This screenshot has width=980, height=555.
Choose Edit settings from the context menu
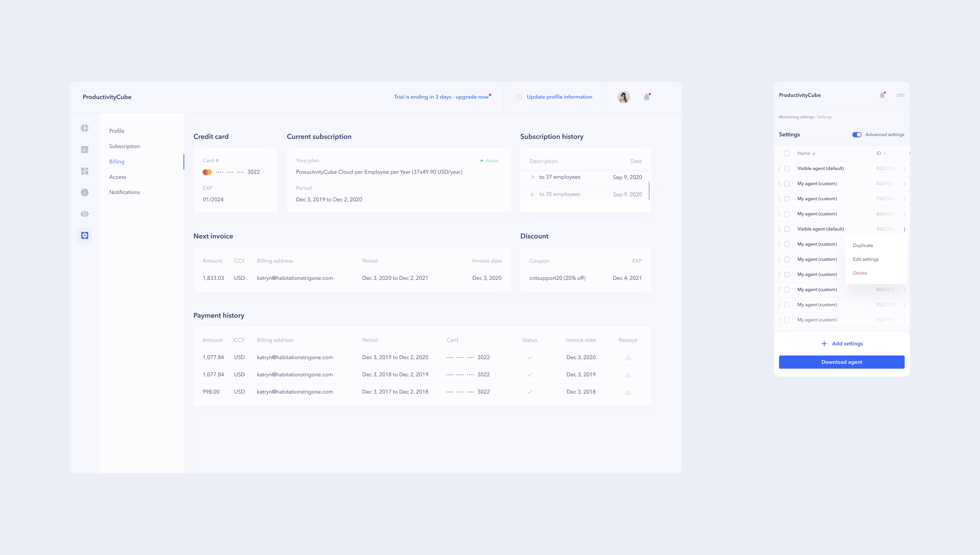(x=865, y=259)
